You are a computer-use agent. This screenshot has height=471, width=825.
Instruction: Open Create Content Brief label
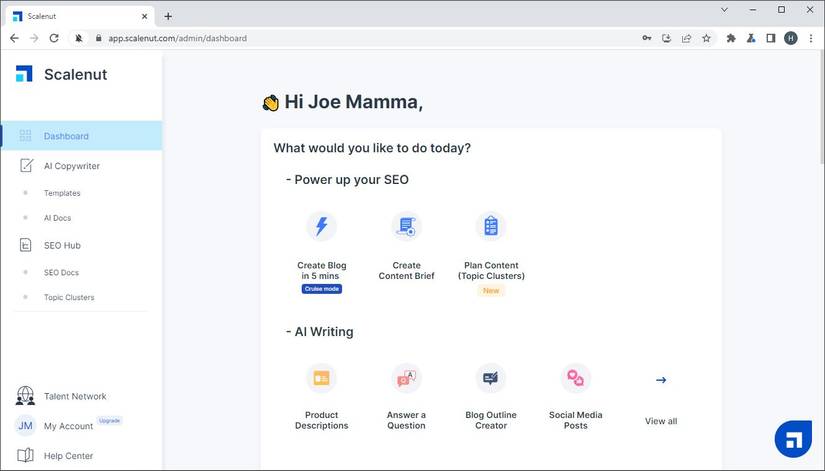click(x=406, y=270)
